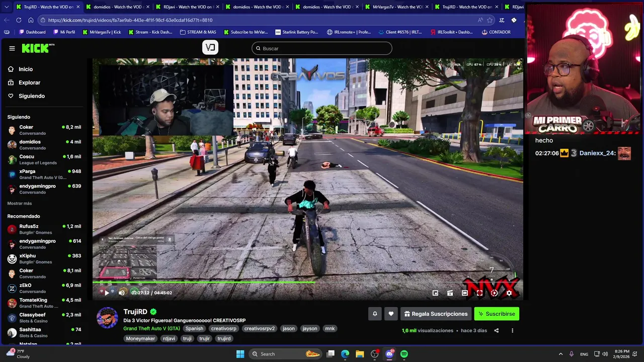
Task: Click the green Suscribirse button
Action: pos(497,314)
